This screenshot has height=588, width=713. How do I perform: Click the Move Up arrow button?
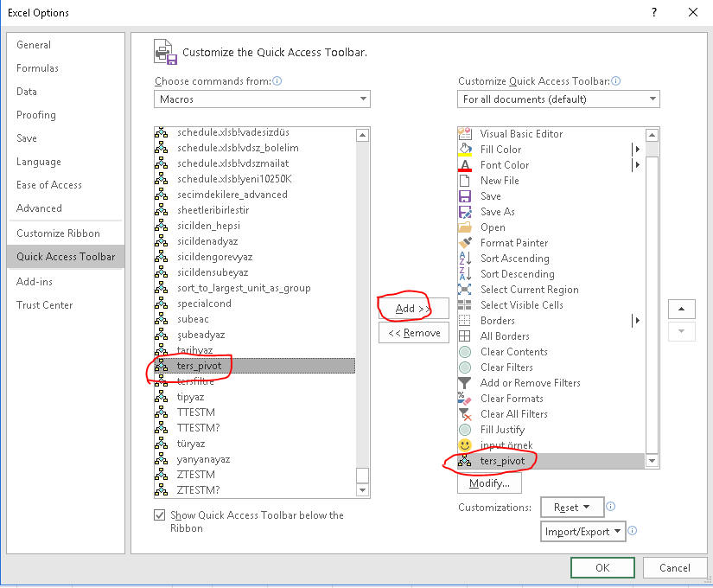681,309
